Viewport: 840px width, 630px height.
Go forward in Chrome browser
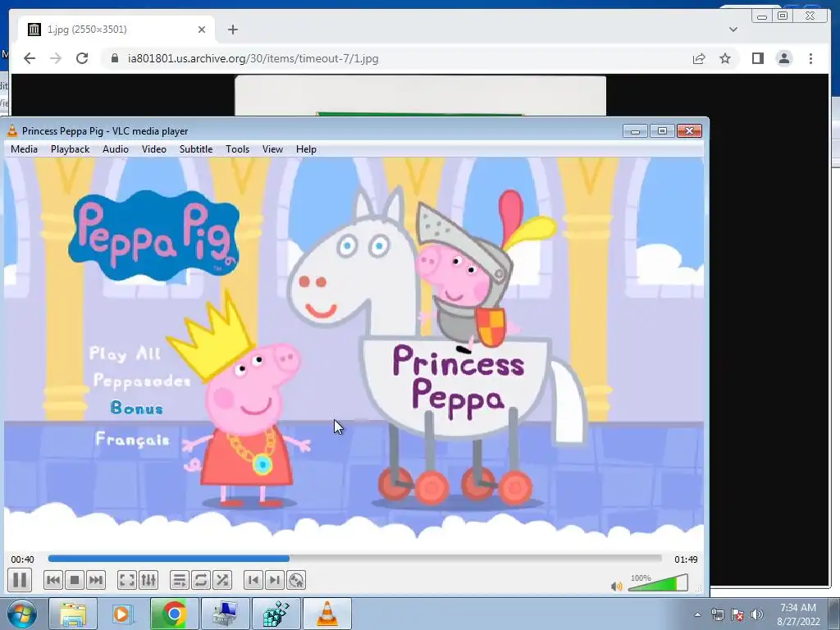coord(56,58)
